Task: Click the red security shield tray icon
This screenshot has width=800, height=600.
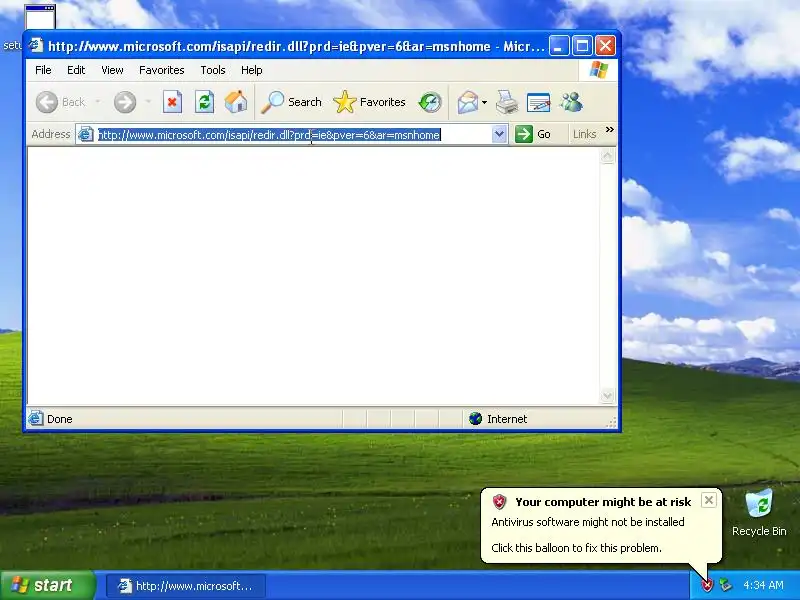Action: point(707,585)
